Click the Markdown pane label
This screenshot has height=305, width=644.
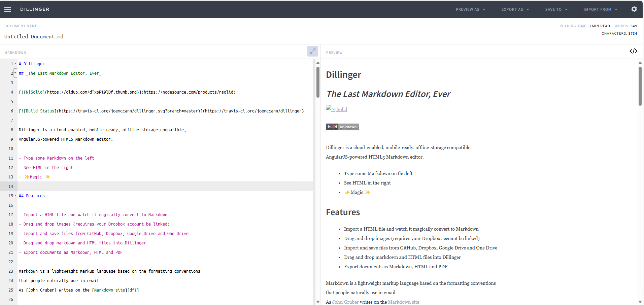(x=15, y=53)
